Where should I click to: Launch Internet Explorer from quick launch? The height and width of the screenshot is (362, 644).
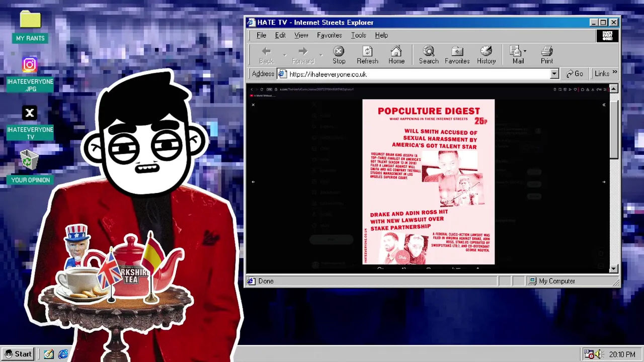63,354
